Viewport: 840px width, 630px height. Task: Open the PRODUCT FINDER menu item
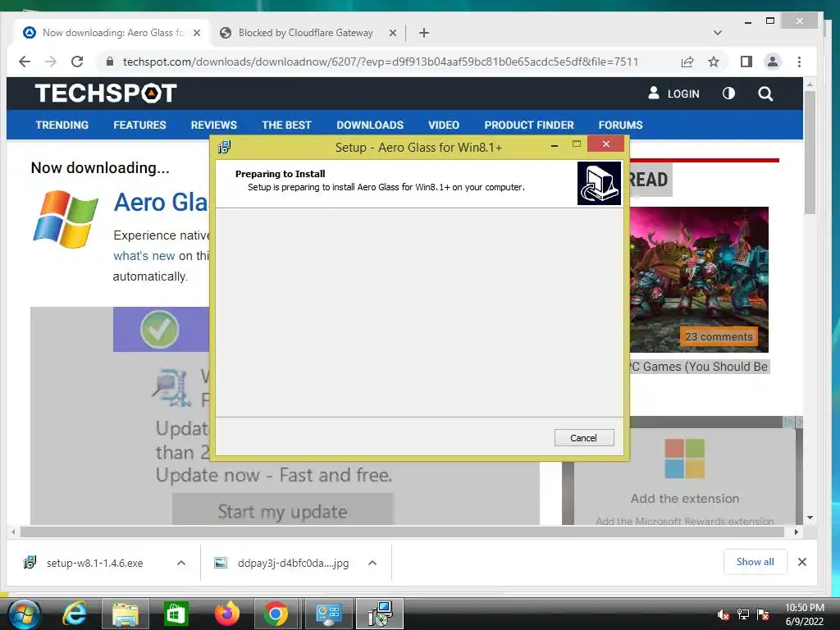[x=529, y=125]
